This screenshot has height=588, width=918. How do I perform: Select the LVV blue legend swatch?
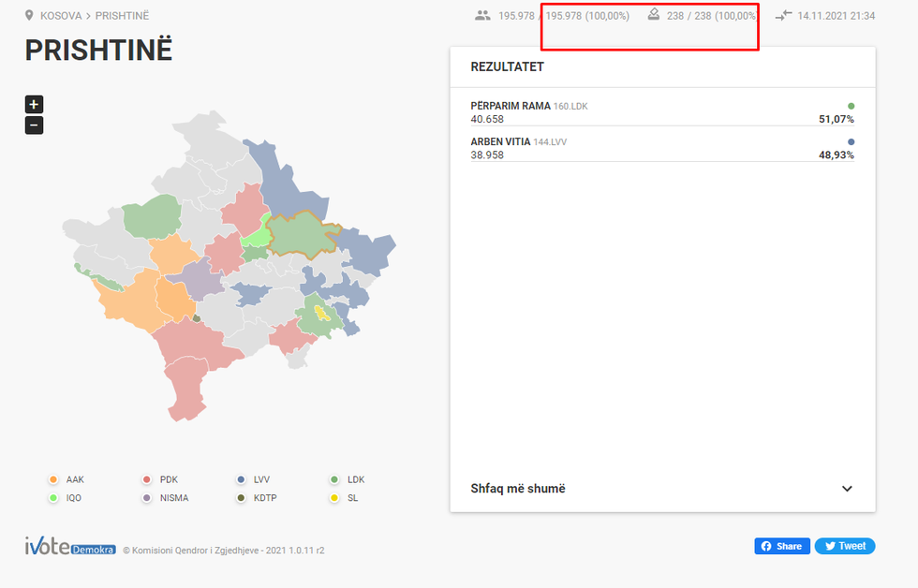[241, 480]
